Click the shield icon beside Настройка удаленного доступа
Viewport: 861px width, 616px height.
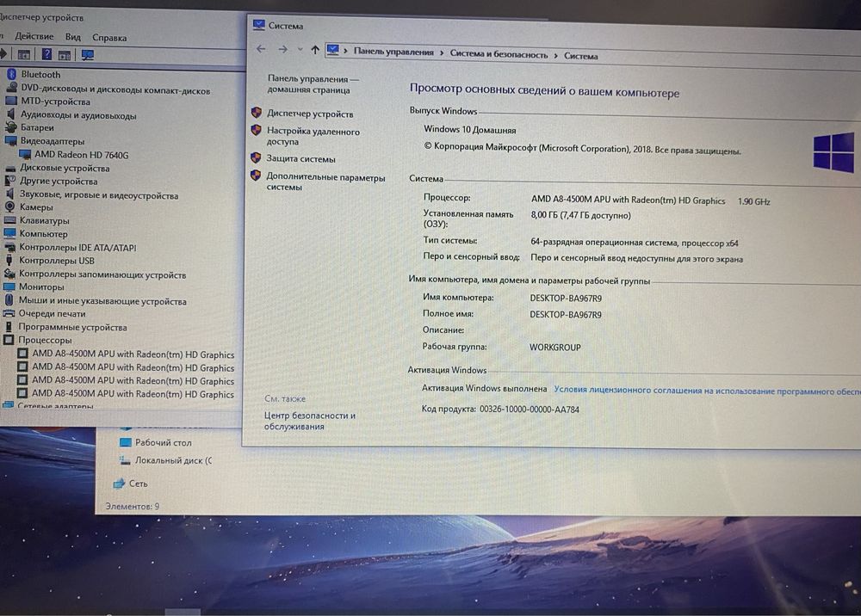click(x=256, y=131)
